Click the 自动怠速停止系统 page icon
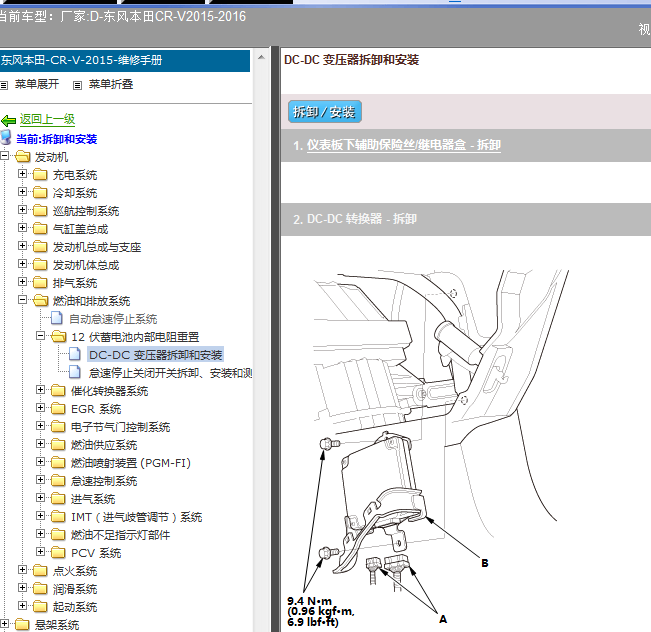Viewport: 651px width, 632px height. click(x=57, y=318)
